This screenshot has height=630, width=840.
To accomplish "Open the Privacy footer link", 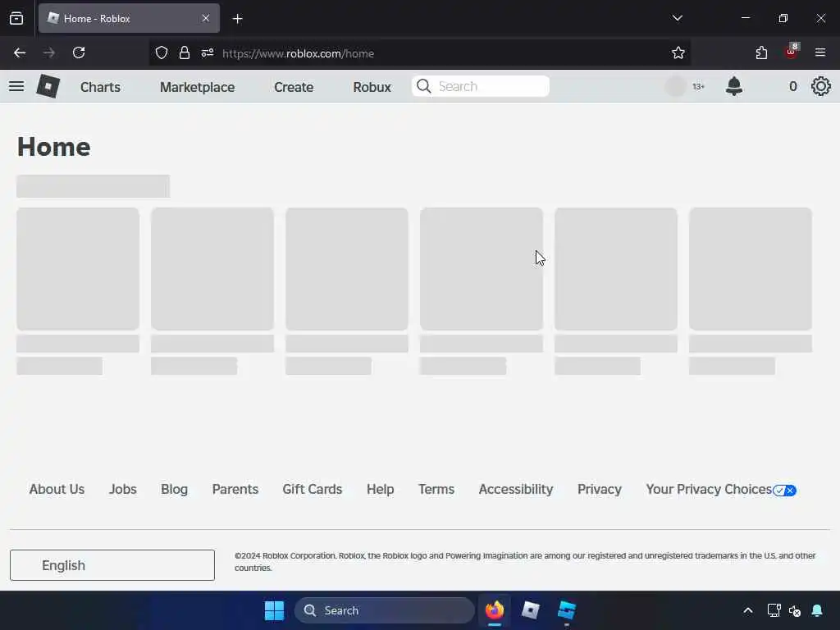I will [600, 489].
